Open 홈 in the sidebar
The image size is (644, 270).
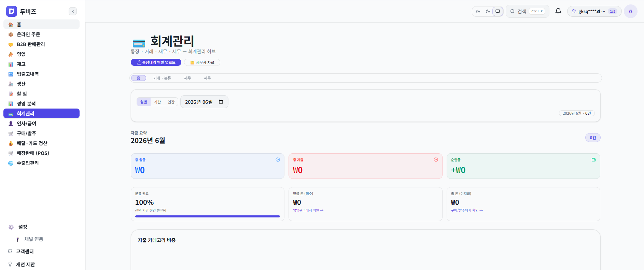41,24
